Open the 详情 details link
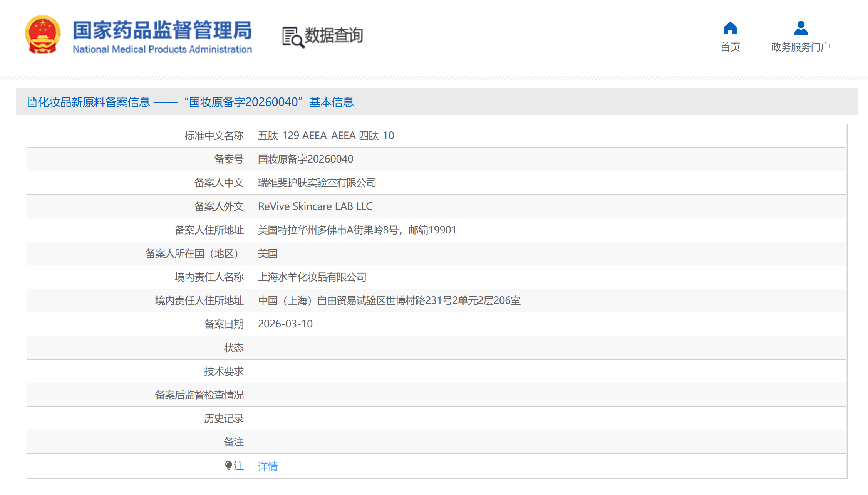 coord(268,466)
